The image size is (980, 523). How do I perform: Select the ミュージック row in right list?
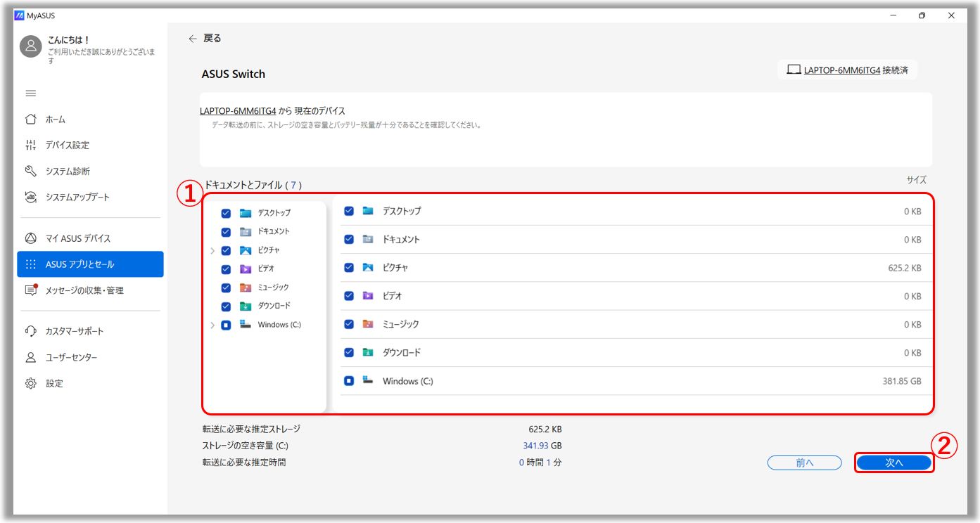coord(637,324)
